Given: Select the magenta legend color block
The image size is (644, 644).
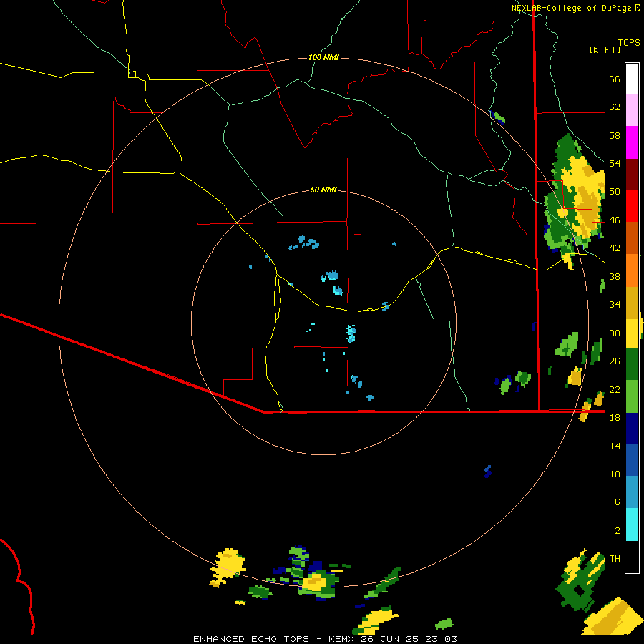Looking at the screenshot, I should pyautogui.click(x=632, y=142).
